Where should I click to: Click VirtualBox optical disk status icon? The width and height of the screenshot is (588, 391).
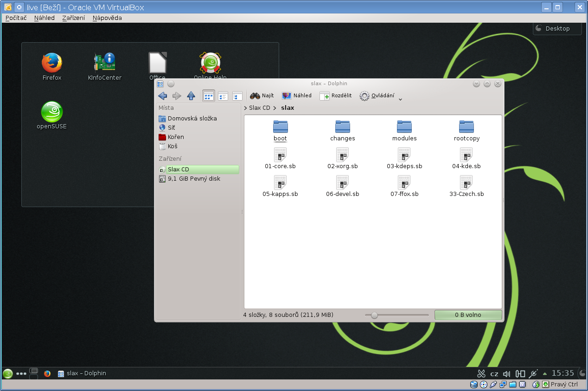coord(484,385)
